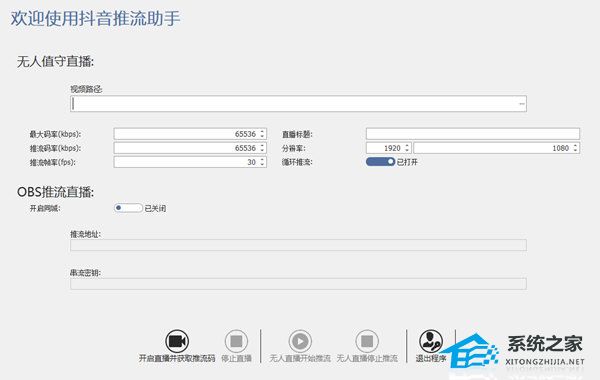600x380 pixels.
Task: Click the 退出程序 exit icon
Action: coord(431,341)
